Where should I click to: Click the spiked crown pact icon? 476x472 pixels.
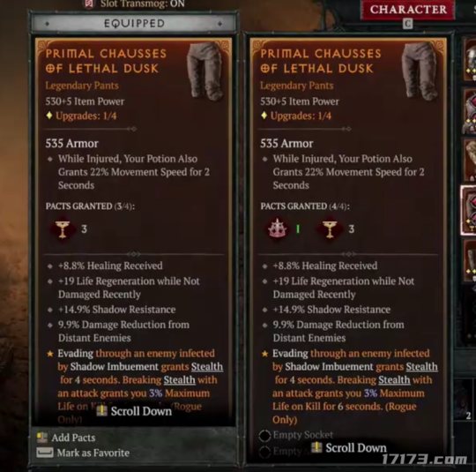pyautogui.click(x=277, y=229)
